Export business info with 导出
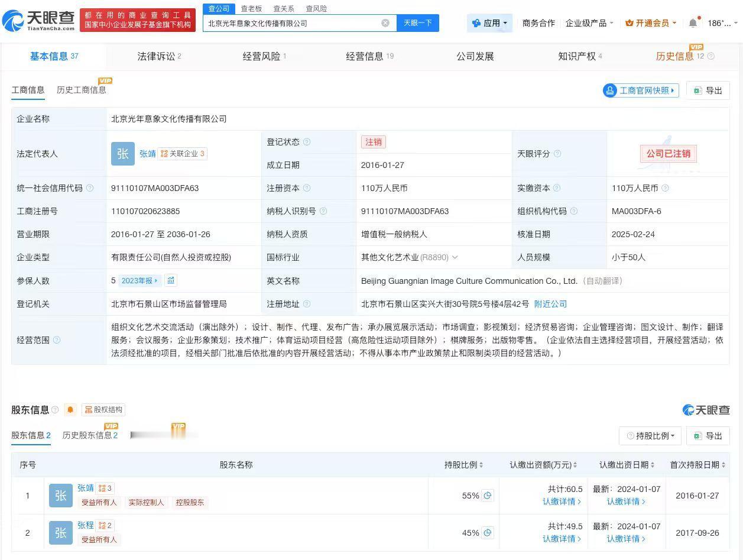This screenshot has width=743, height=560. tap(708, 90)
